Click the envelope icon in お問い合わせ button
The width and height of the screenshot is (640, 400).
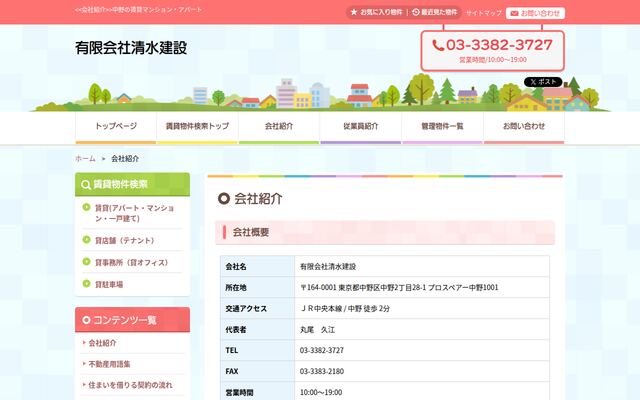pos(514,13)
